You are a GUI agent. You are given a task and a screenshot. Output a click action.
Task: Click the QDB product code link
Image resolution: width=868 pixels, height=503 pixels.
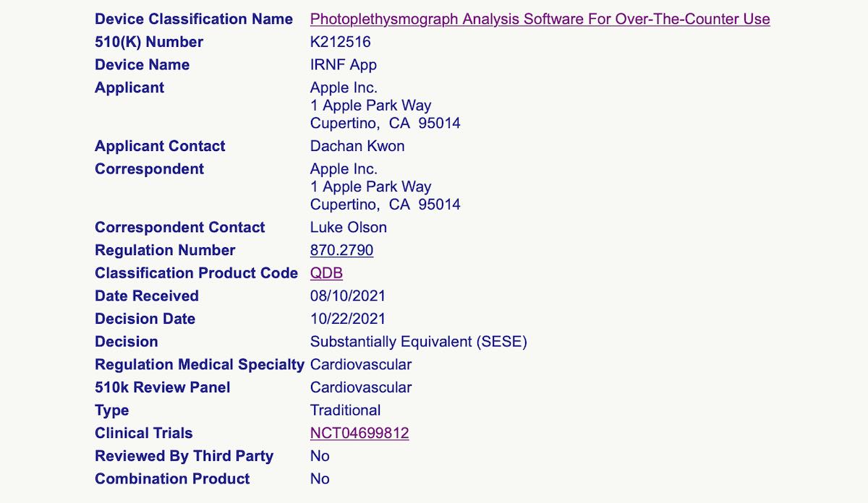tap(326, 273)
